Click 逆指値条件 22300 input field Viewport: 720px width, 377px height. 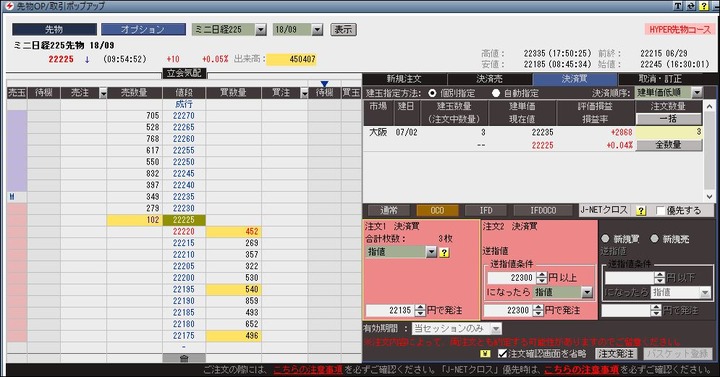tap(512, 278)
